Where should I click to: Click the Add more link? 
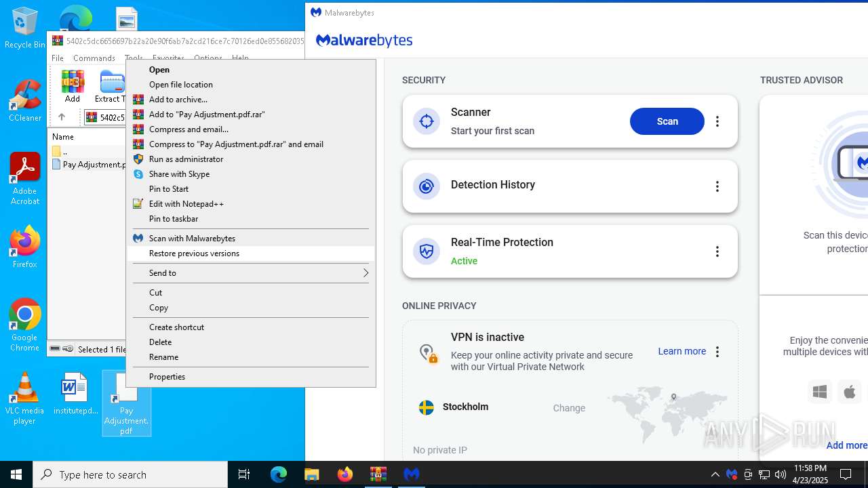tap(847, 445)
